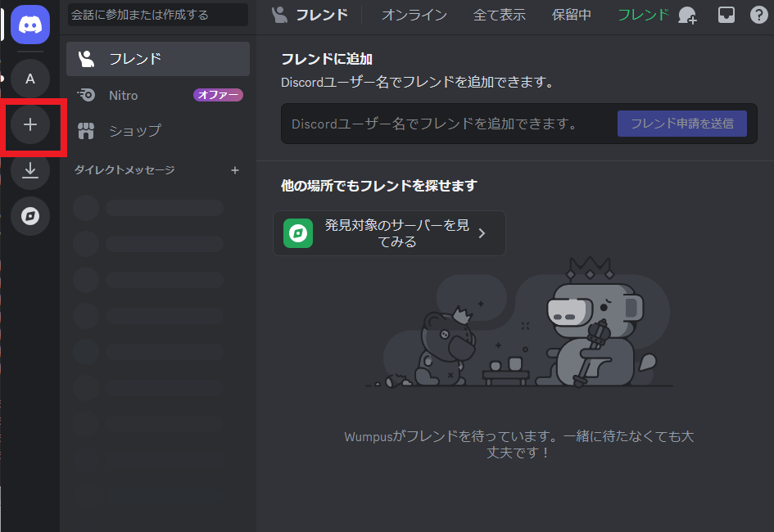The width and height of the screenshot is (774, 532).
Task: Switch to the 保留中 tab
Action: point(571,15)
